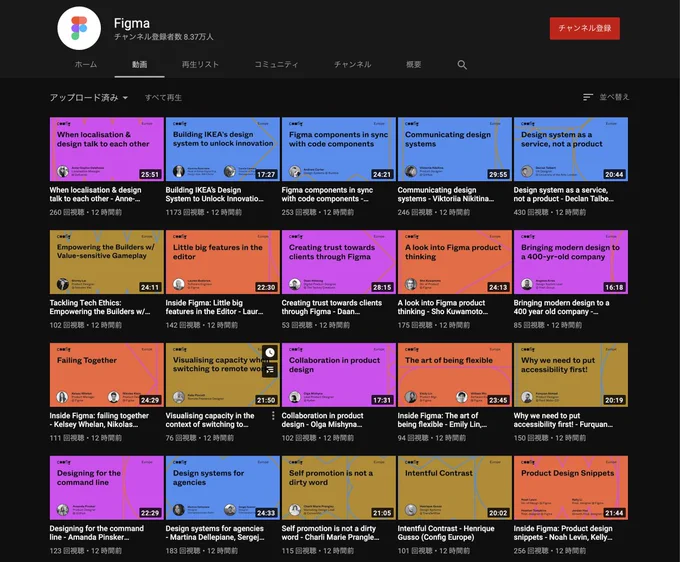Open 'Bringing modern design to a 400 year' title
The image size is (680, 562).
tap(561, 307)
